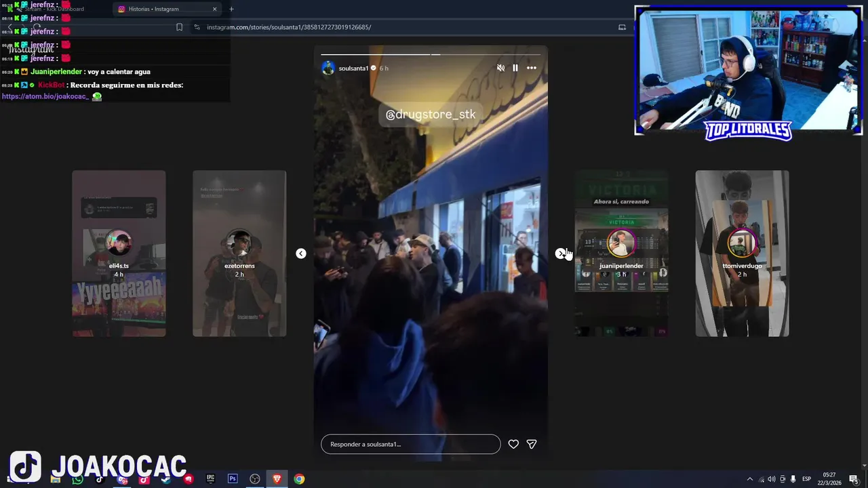868x488 pixels.
Task: Open the story three-dots options menu
Action: (532, 68)
